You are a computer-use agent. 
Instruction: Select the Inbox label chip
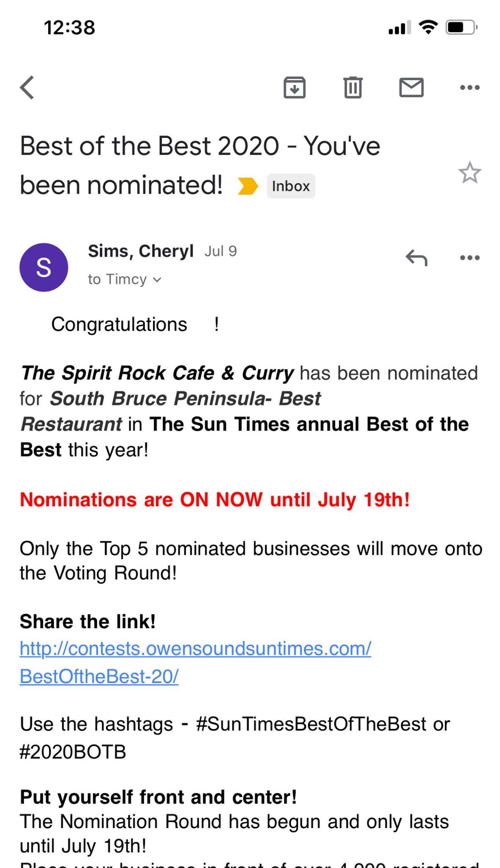tap(291, 186)
